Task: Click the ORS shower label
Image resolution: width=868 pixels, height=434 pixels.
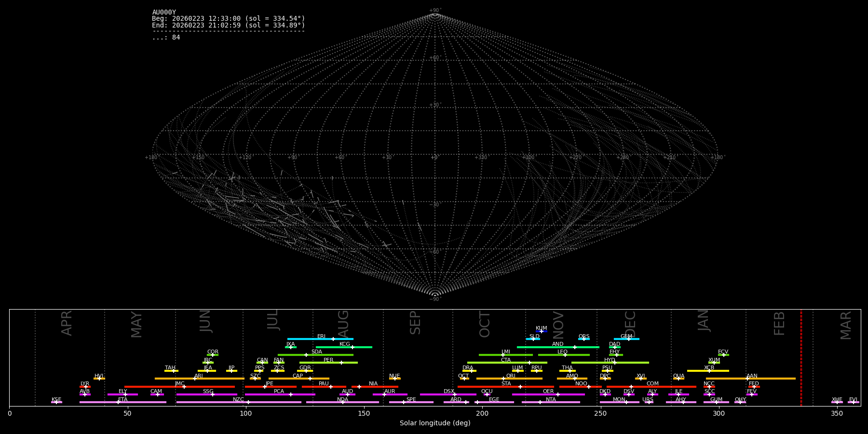Action: (x=584, y=337)
